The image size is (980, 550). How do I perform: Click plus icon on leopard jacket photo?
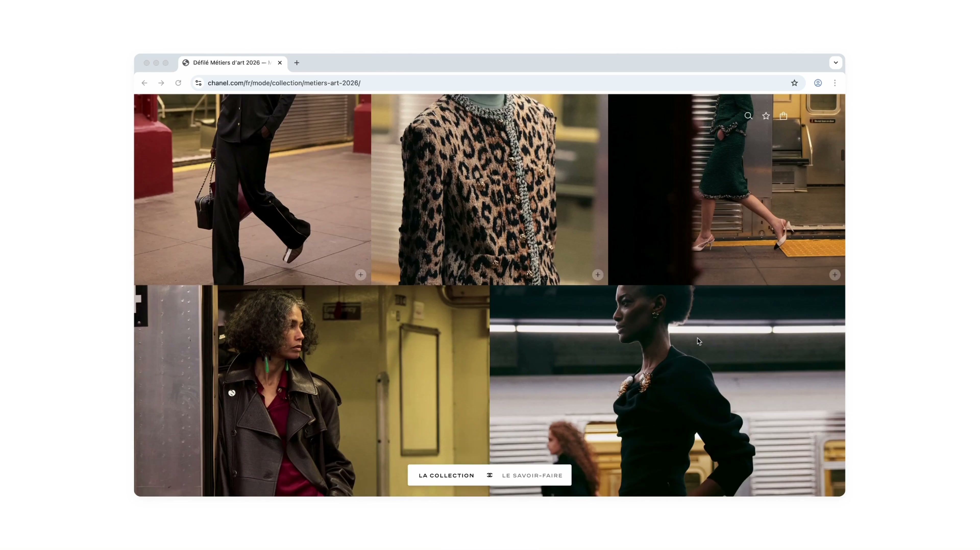click(598, 275)
